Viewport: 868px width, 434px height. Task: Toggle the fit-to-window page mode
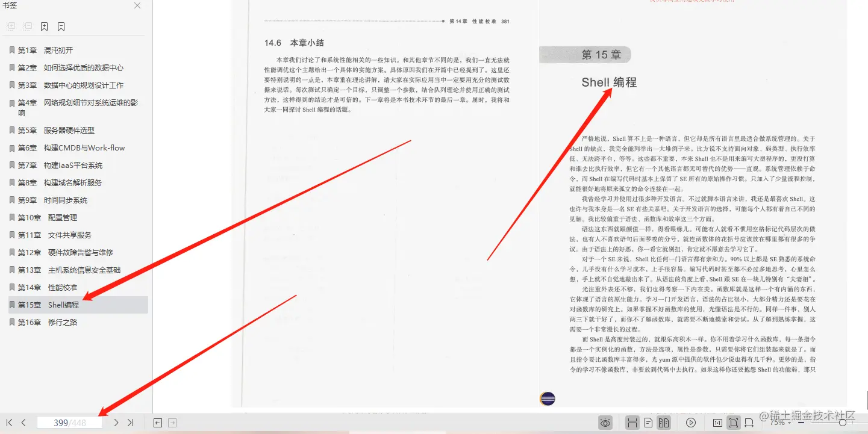click(x=734, y=423)
